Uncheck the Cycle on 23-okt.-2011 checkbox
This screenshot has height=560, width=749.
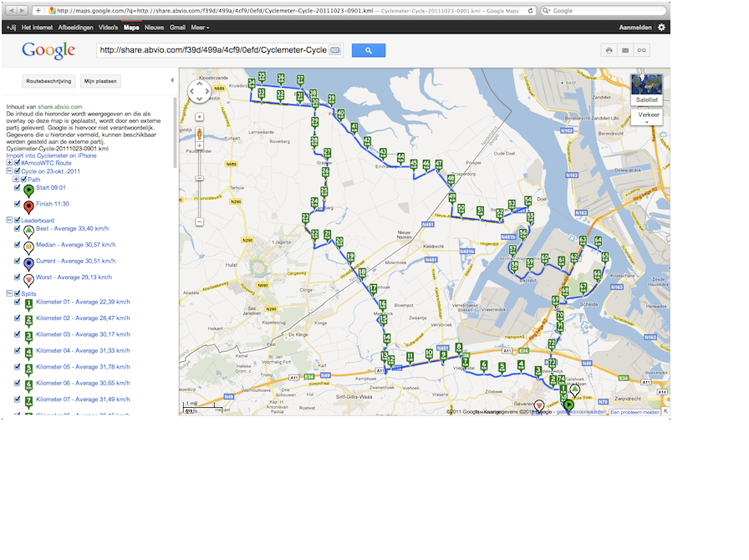coord(18,171)
